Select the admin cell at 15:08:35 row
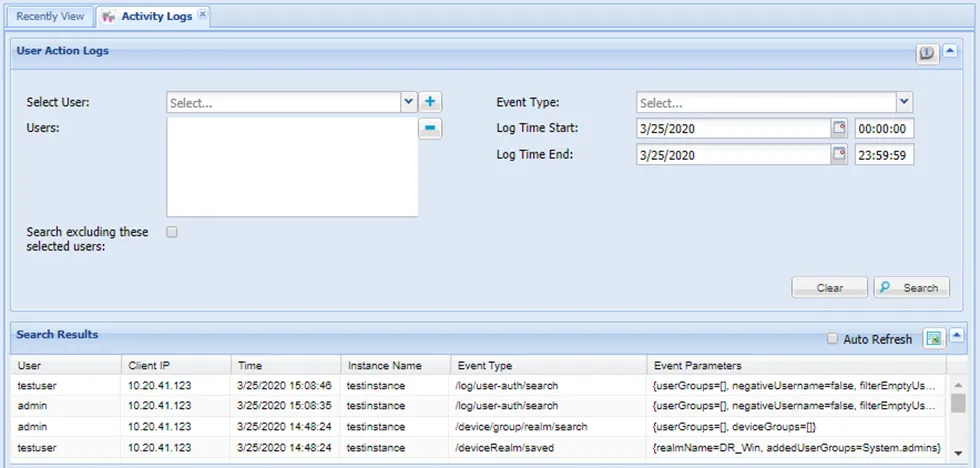The width and height of the screenshot is (980, 468). 66,406
